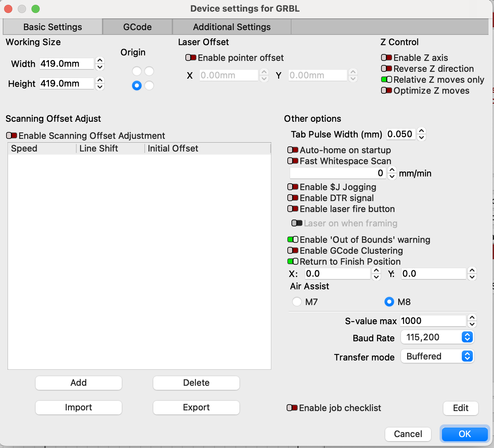This screenshot has width=494, height=448.
Task: Click Edit job checklist button
Action: point(461,408)
